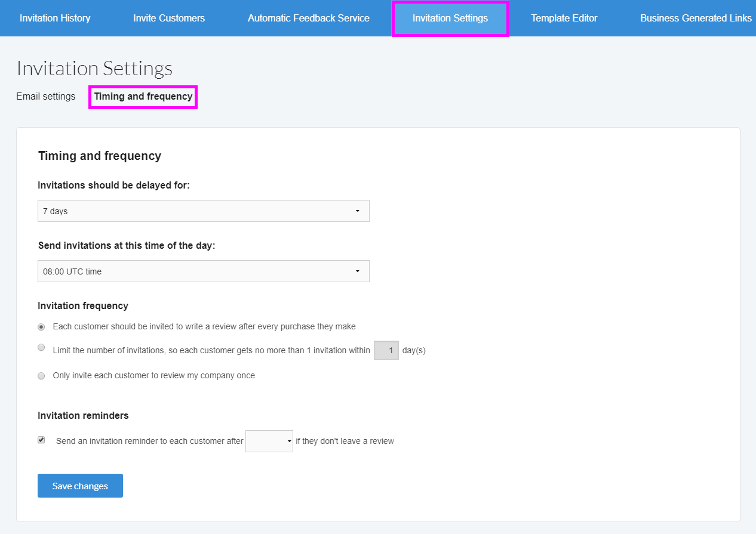Select Timing and frequency sub-tab
The image size is (756, 534).
[143, 96]
